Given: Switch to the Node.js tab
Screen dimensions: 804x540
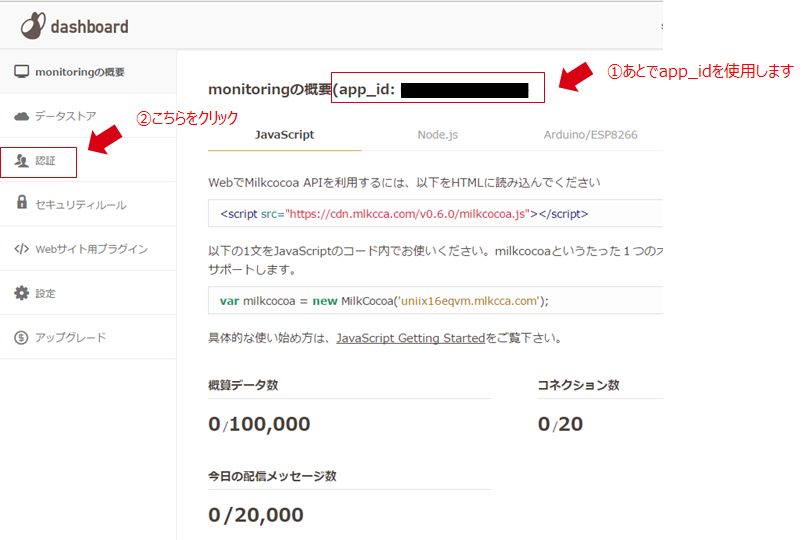Looking at the screenshot, I should [437, 135].
